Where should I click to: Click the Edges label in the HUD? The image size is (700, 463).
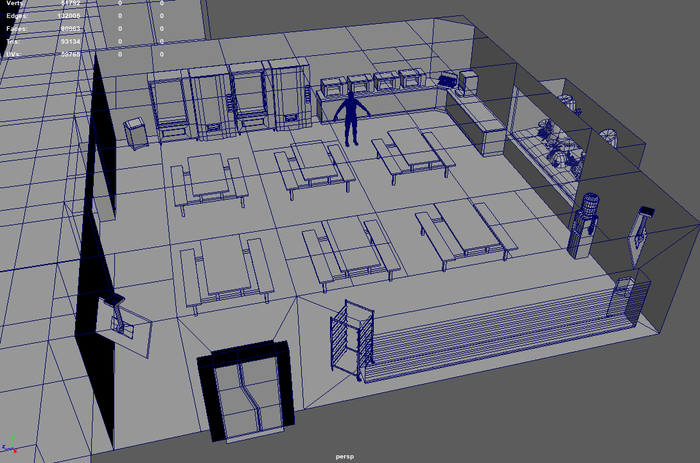pos(17,17)
